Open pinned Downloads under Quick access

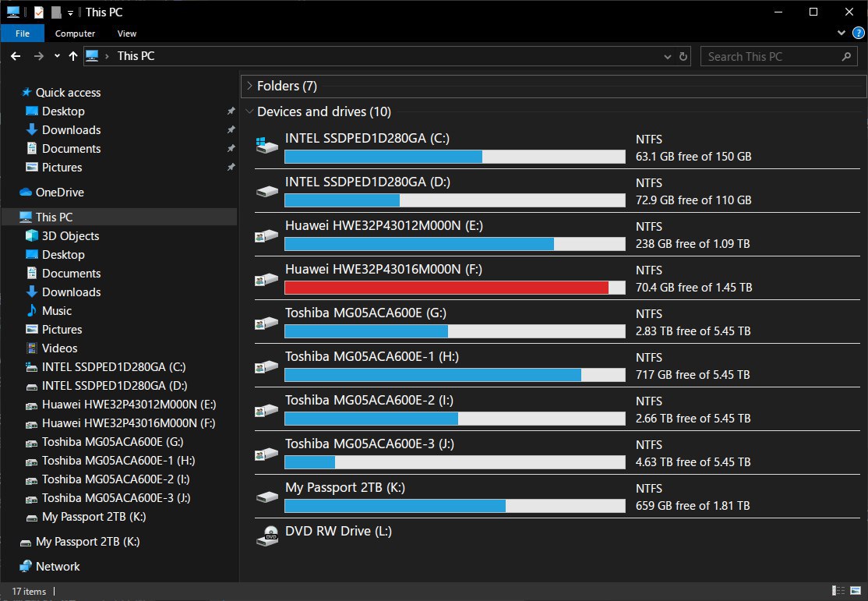coord(72,129)
